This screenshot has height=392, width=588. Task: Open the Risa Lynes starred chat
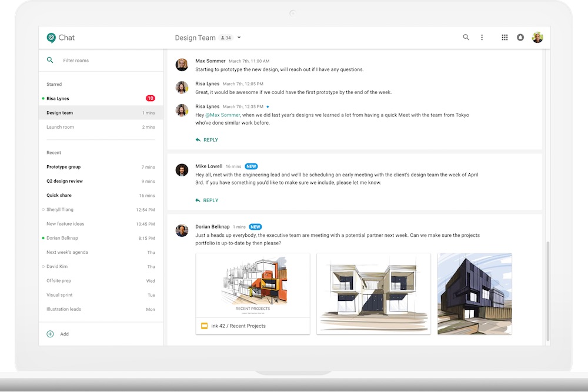pyautogui.click(x=58, y=99)
